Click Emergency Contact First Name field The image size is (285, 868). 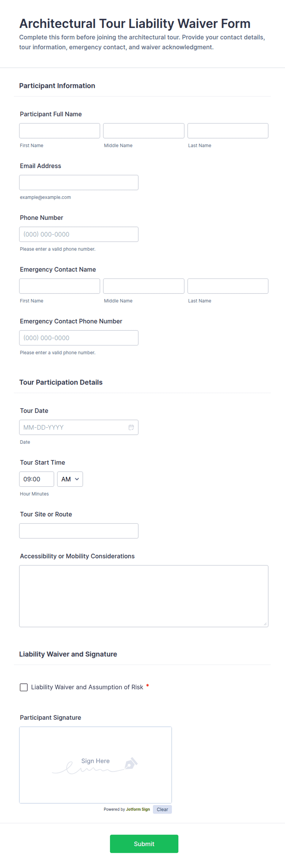pos(59,286)
